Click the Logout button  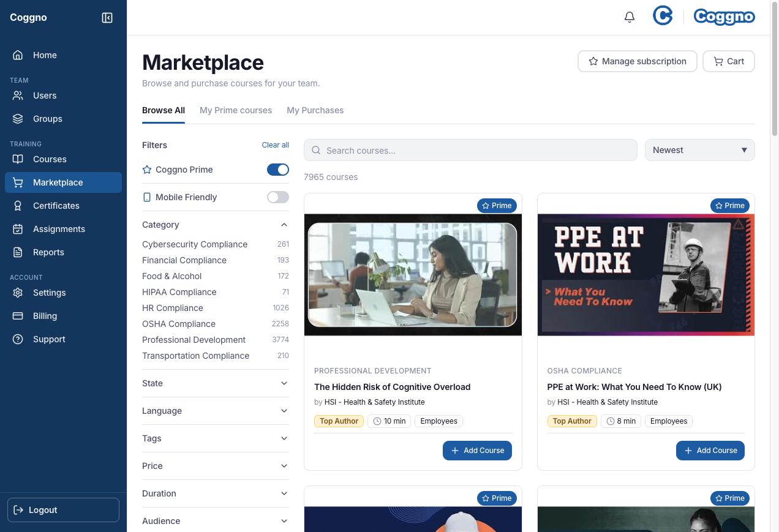click(63, 510)
